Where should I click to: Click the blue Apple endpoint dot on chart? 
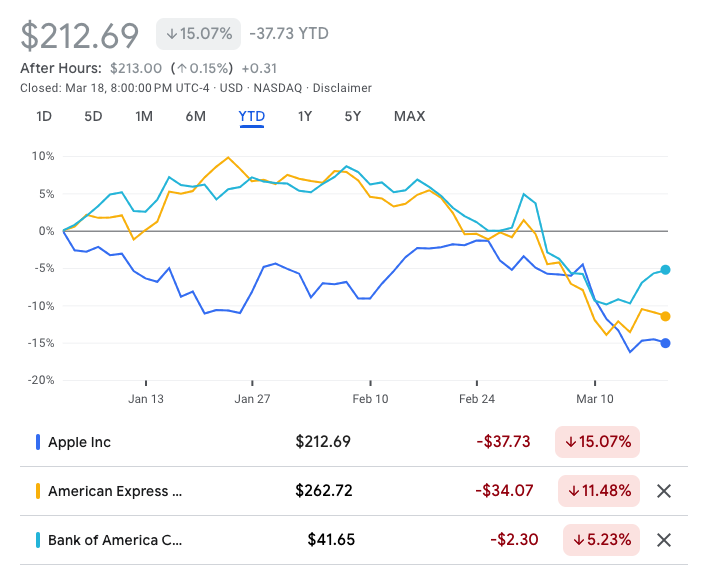(665, 343)
